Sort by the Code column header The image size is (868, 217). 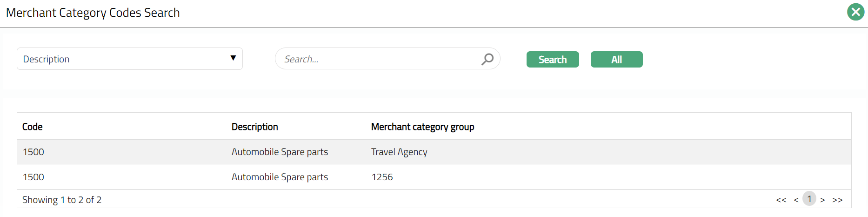(33, 127)
